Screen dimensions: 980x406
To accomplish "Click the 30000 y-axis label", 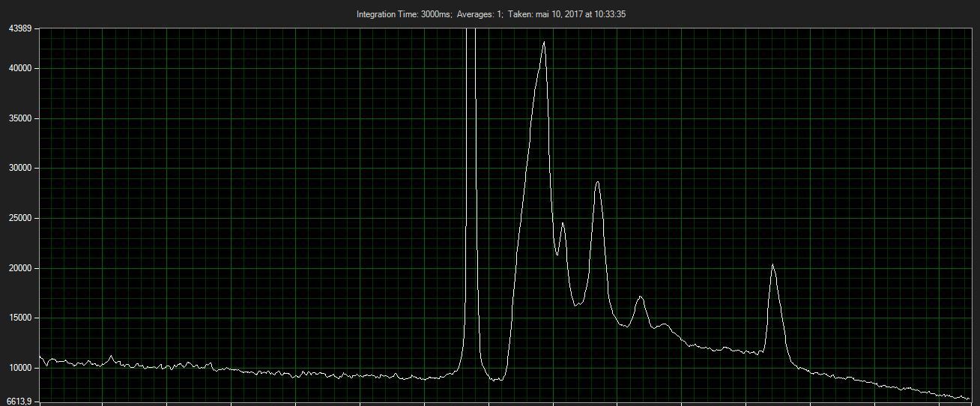I will 19,168.
